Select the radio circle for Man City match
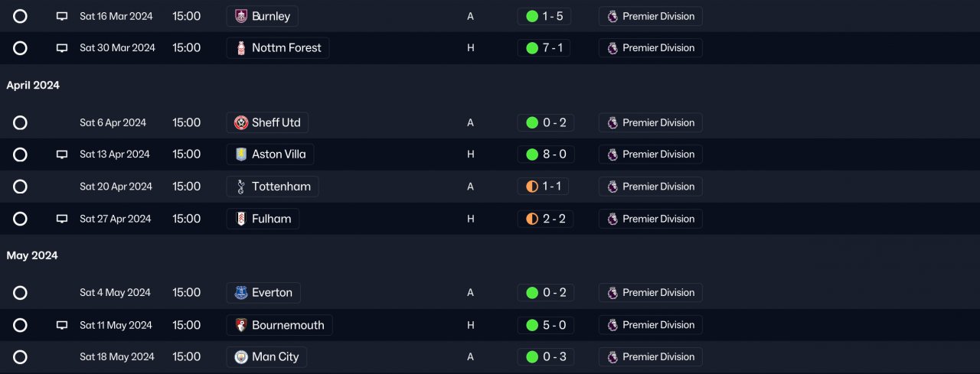980x374 pixels. [20, 357]
